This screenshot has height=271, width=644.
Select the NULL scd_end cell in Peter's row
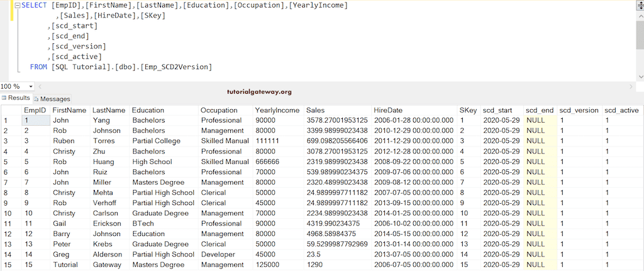click(540, 244)
